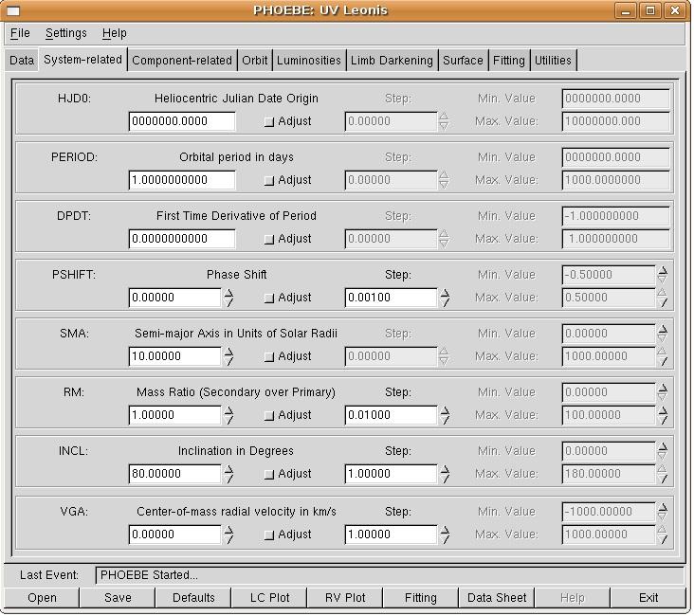Click the DPDT value input field
Screen dimensions: 694x616
click(x=182, y=239)
